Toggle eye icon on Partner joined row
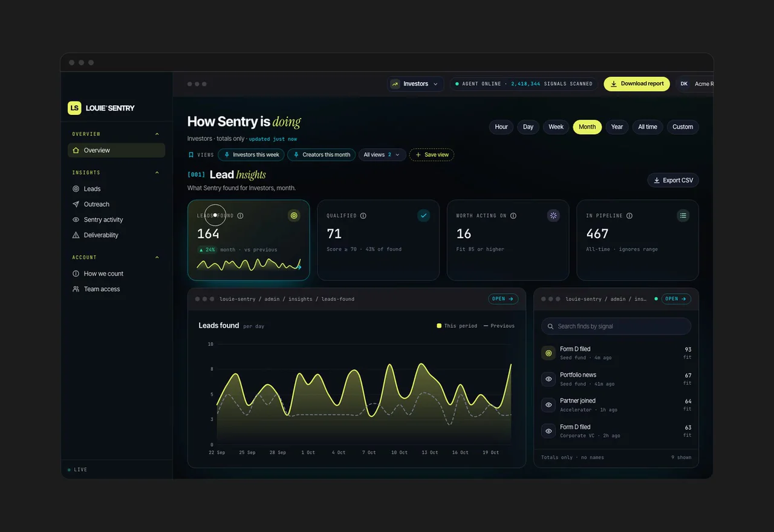Screen dimensions: 774x532 coord(548,405)
